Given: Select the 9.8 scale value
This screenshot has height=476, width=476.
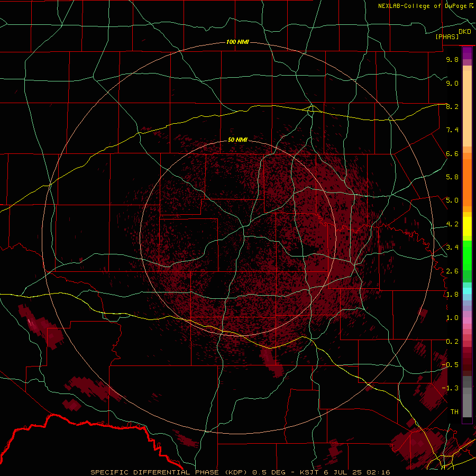Looking at the screenshot, I should point(452,59).
